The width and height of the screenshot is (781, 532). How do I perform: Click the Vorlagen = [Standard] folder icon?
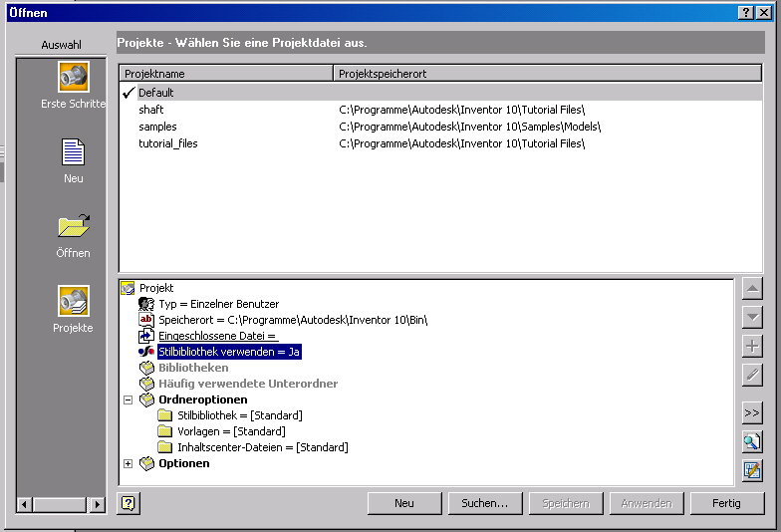(x=165, y=431)
